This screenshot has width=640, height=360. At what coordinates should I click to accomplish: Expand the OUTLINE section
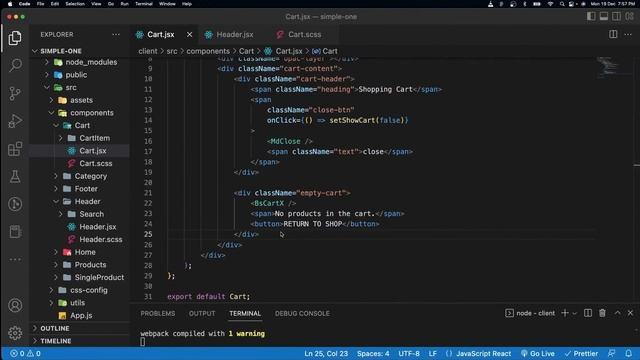55,329
